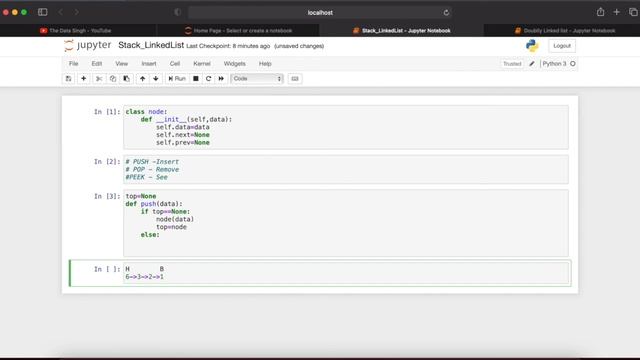
Task: Click the Trusted notebook button
Action: [512, 64]
